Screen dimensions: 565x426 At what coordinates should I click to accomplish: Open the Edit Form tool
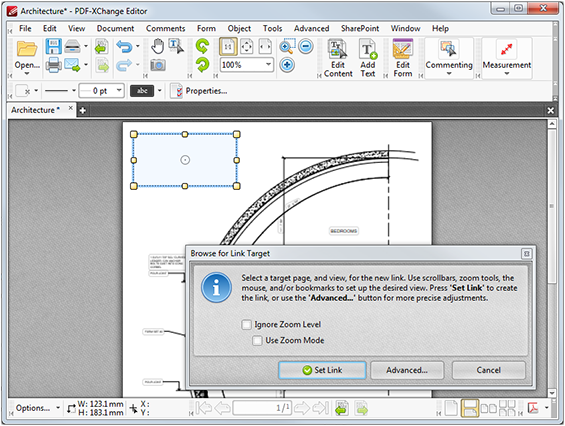(403, 58)
